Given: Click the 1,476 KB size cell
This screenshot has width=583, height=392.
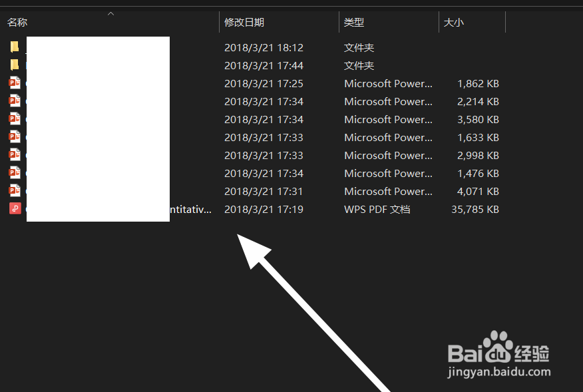Looking at the screenshot, I should point(478,173).
